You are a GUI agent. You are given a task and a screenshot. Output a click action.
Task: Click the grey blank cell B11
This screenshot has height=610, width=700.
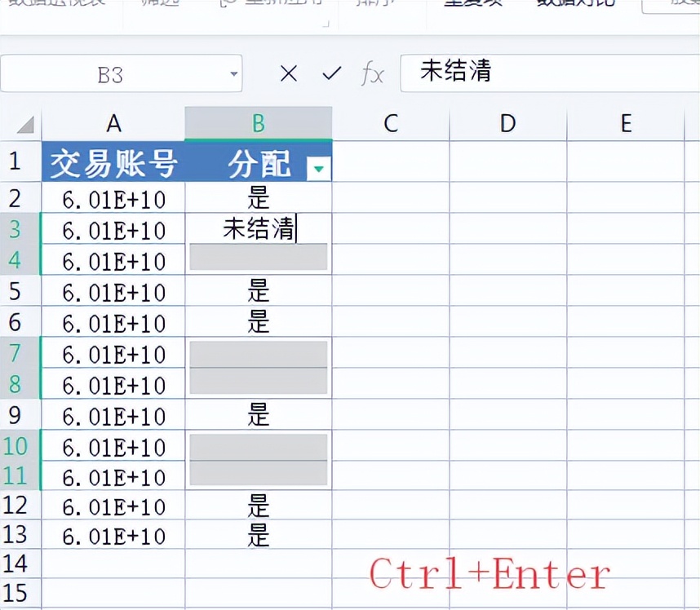[x=259, y=474]
